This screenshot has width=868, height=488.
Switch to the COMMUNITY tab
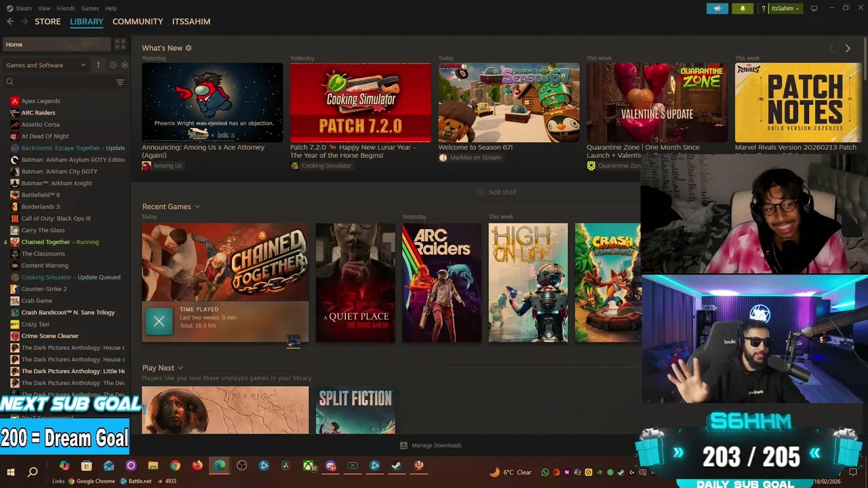pos(138,22)
